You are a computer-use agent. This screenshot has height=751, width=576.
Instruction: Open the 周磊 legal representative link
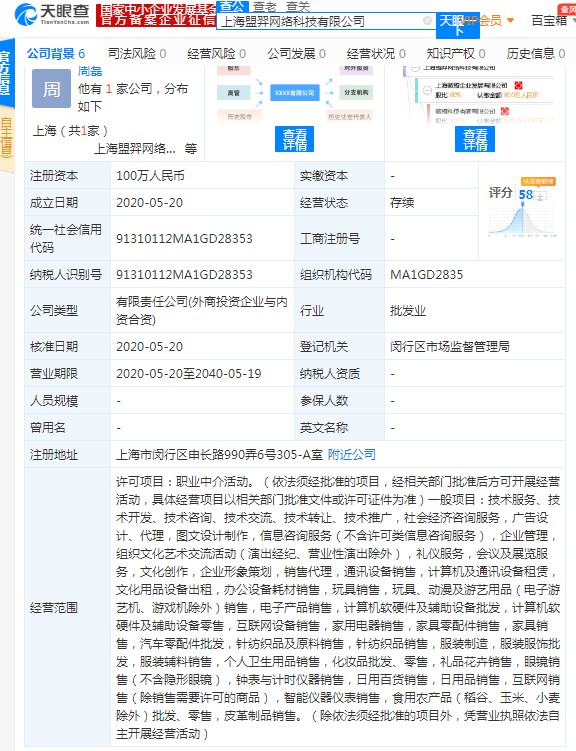pos(90,72)
